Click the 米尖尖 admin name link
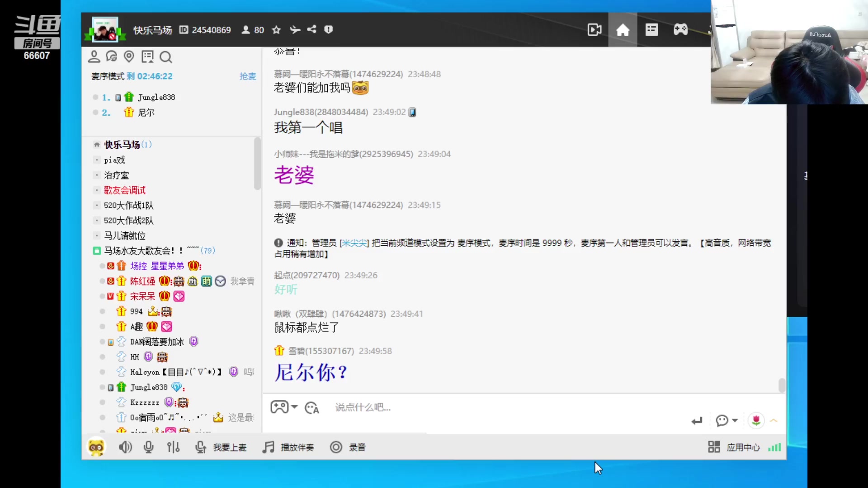Screen dimensions: 868x488 pos(354,243)
